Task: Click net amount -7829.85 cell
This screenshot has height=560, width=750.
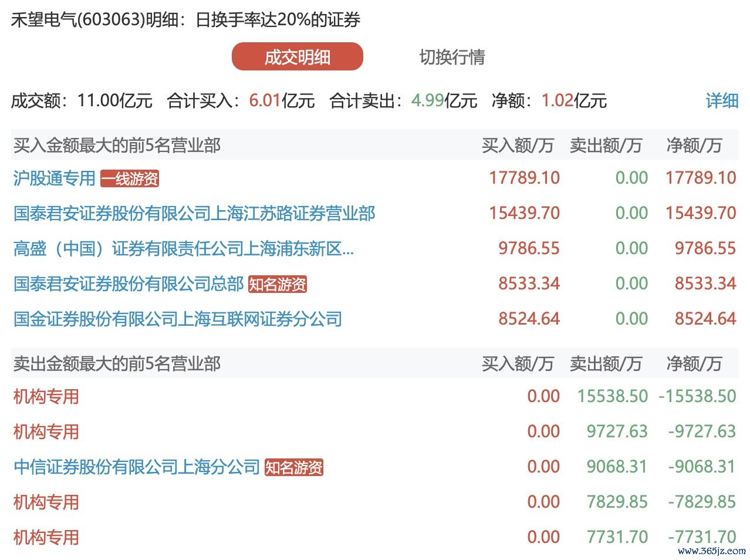Action: click(x=702, y=502)
